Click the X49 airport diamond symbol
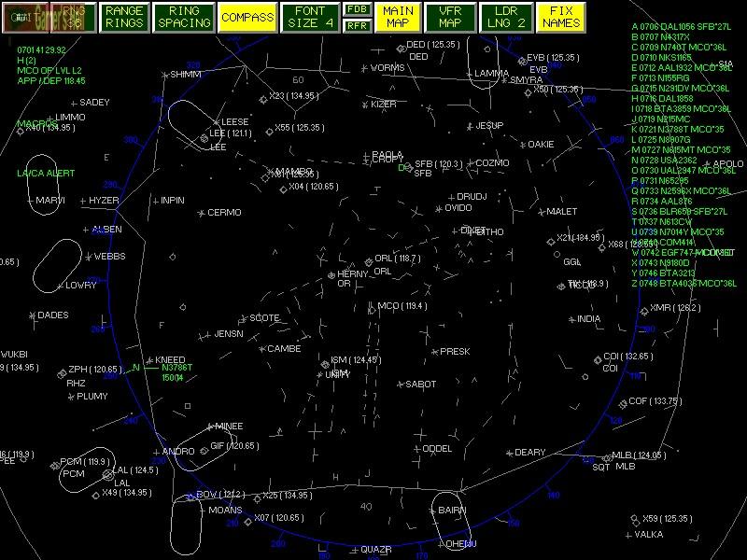This screenshot has width=747, height=560. point(96,496)
